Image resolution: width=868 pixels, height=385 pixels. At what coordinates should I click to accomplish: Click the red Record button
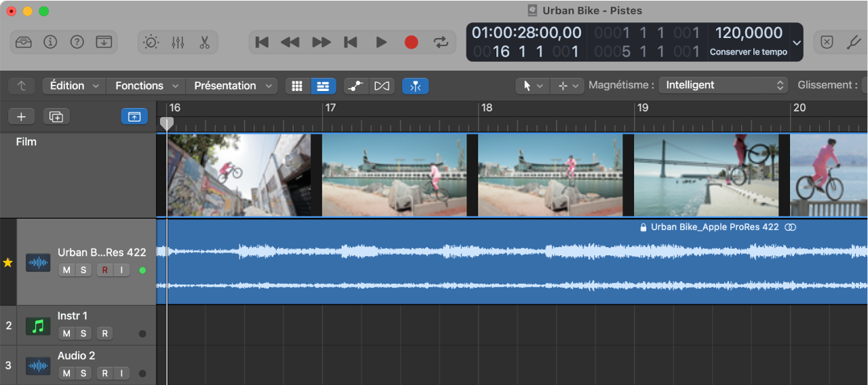pos(411,42)
